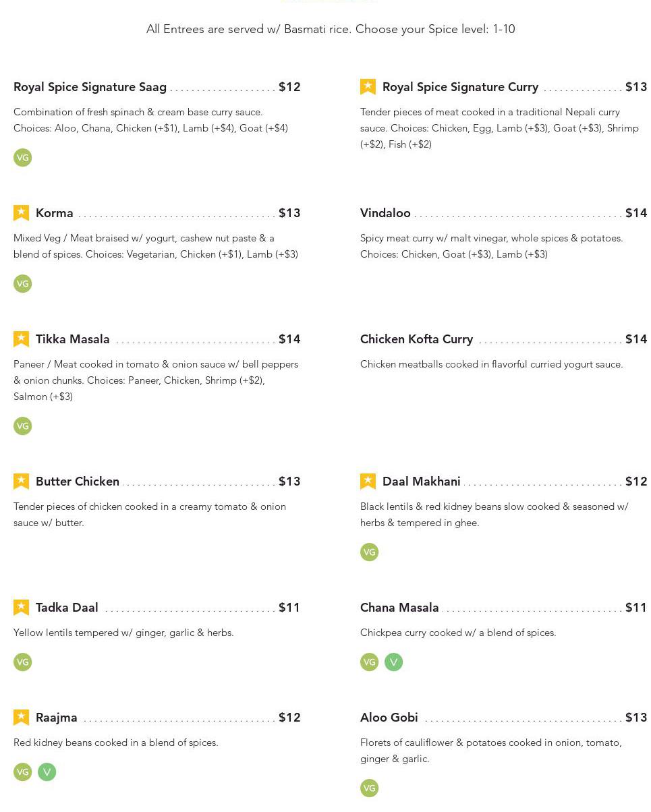
Task: Click the Chana Masala description text
Action: pyautogui.click(x=458, y=633)
